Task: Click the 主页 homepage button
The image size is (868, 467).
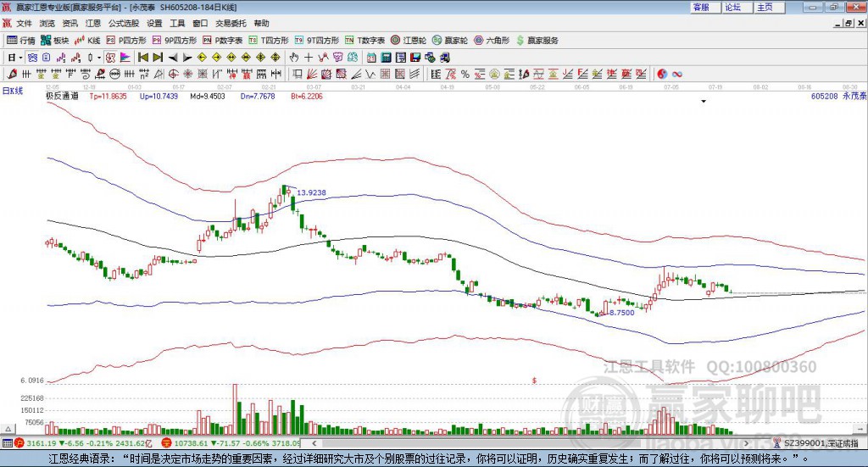Action: click(x=768, y=7)
